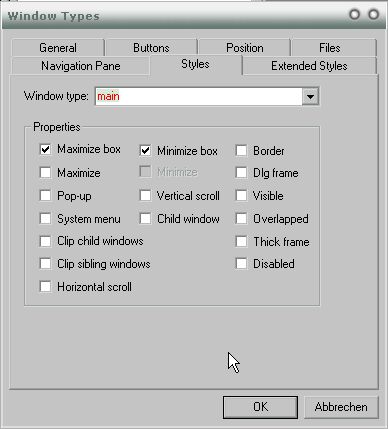Tick the Thick frame checkbox
The height and width of the screenshot is (429, 388).
coord(241,241)
